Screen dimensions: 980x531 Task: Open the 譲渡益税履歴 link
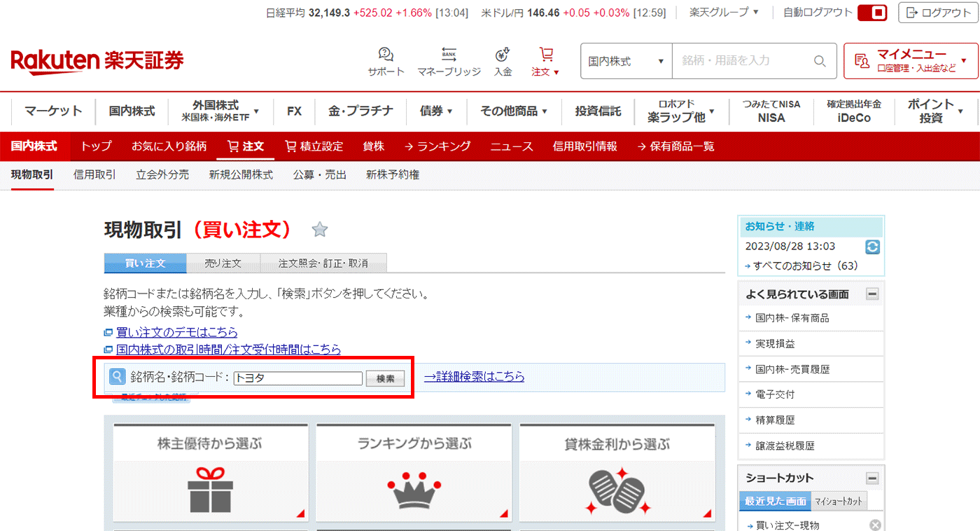point(785,446)
